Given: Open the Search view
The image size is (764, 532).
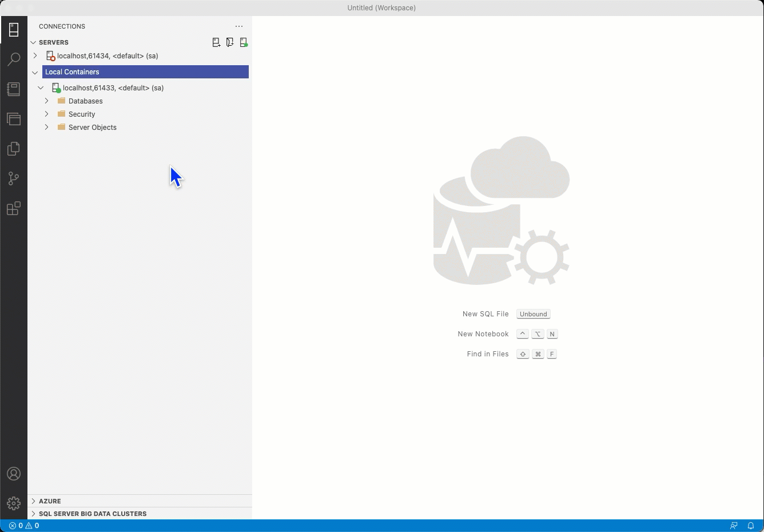Looking at the screenshot, I should click(x=14, y=59).
